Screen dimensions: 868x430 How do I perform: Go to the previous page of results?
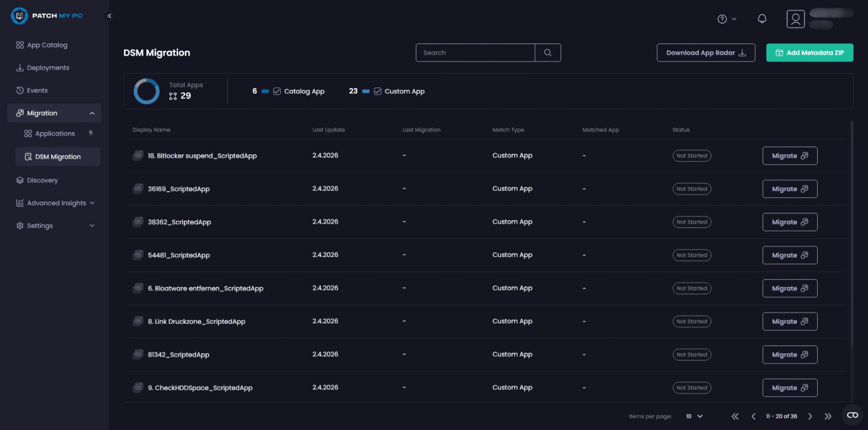click(x=753, y=416)
